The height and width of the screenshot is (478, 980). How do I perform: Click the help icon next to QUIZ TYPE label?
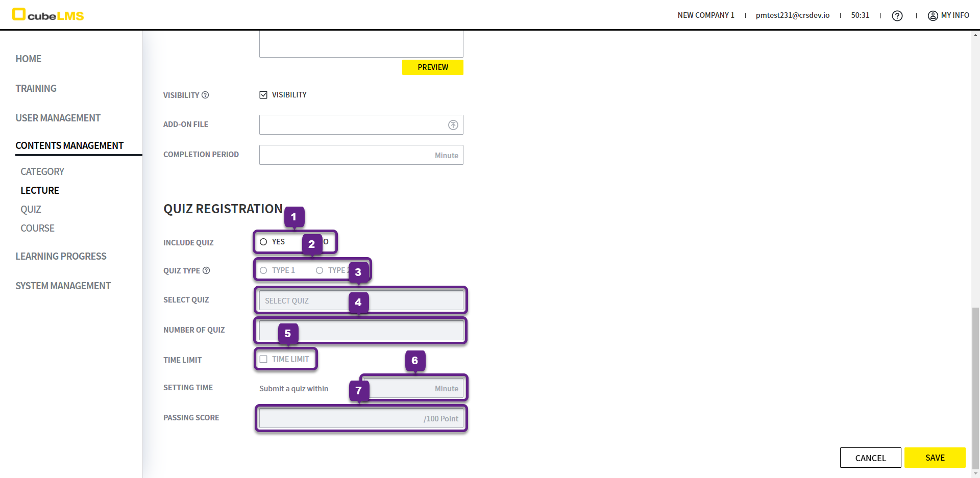[206, 270]
